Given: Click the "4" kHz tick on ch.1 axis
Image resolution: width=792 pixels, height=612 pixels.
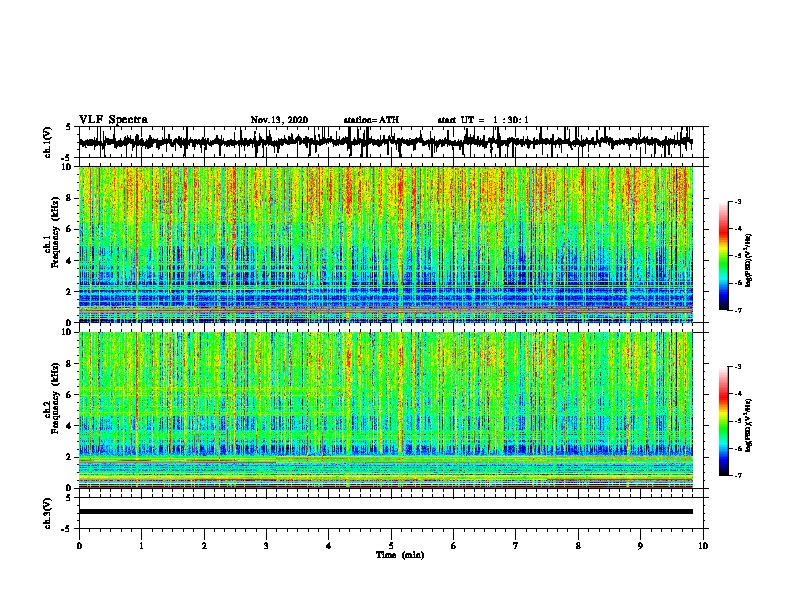Looking at the screenshot, I should pyautogui.click(x=69, y=261).
